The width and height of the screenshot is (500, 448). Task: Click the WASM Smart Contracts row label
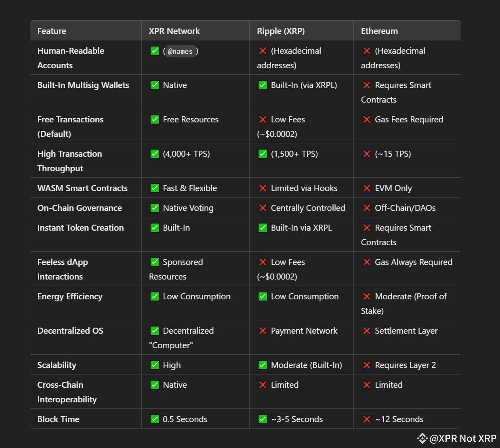[x=82, y=188]
